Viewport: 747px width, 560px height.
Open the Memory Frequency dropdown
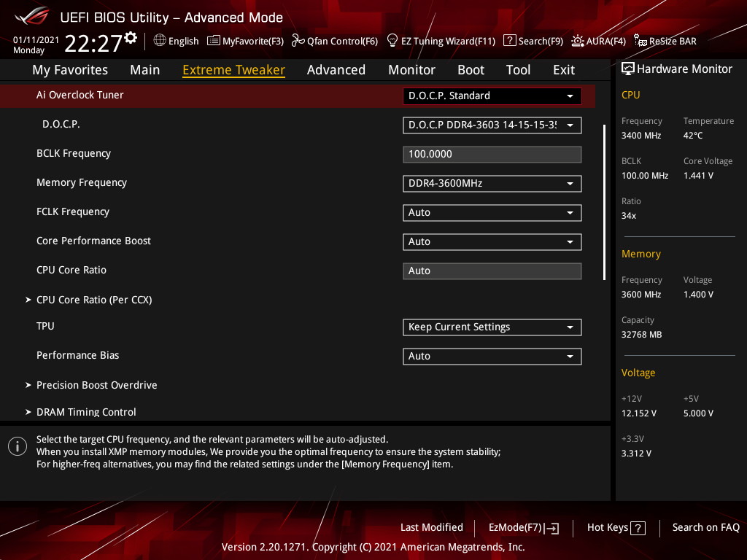tap(492, 183)
